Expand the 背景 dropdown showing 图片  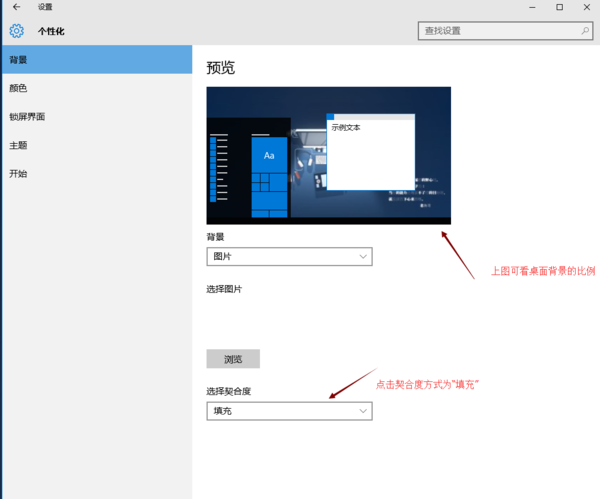[289, 256]
